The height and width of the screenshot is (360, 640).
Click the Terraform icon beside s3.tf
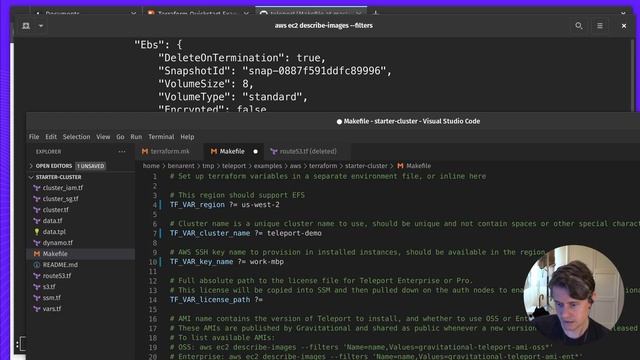(x=37, y=287)
